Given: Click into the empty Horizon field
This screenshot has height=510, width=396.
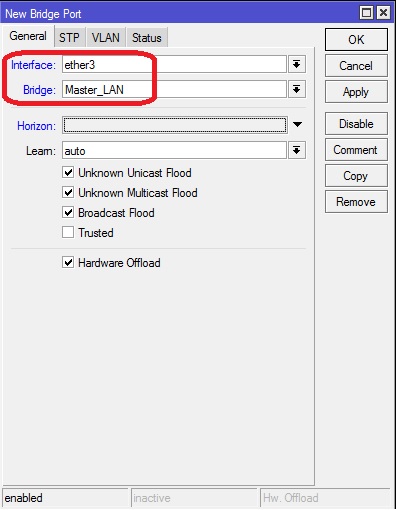Looking at the screenshot, I should pos(175,125).
